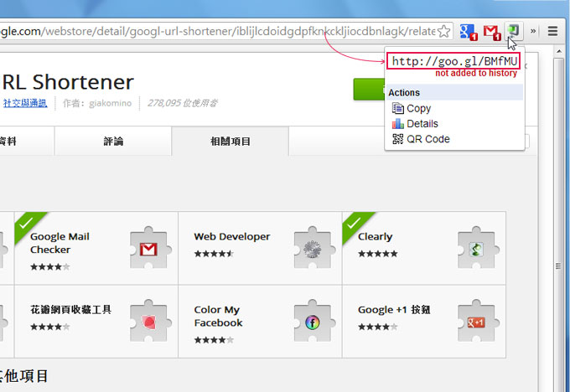Open the Clearly extension card
570x392 pixels.
(424, 248)
